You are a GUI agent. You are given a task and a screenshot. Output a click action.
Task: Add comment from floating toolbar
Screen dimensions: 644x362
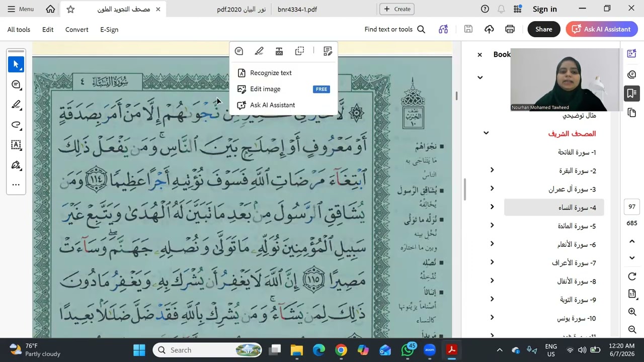(x=239, y=51)
